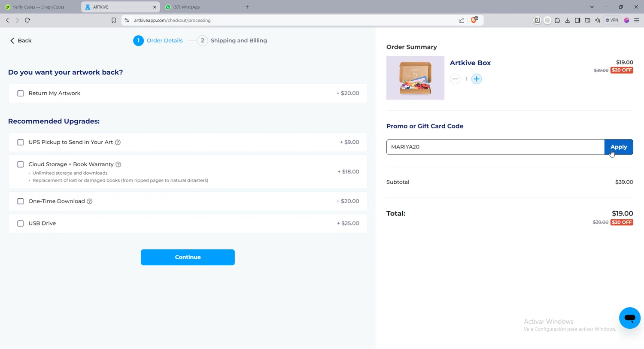The width and height of the screenshot is (644, 349).
Task: Open browser Downloads
Action: [568, 20]
